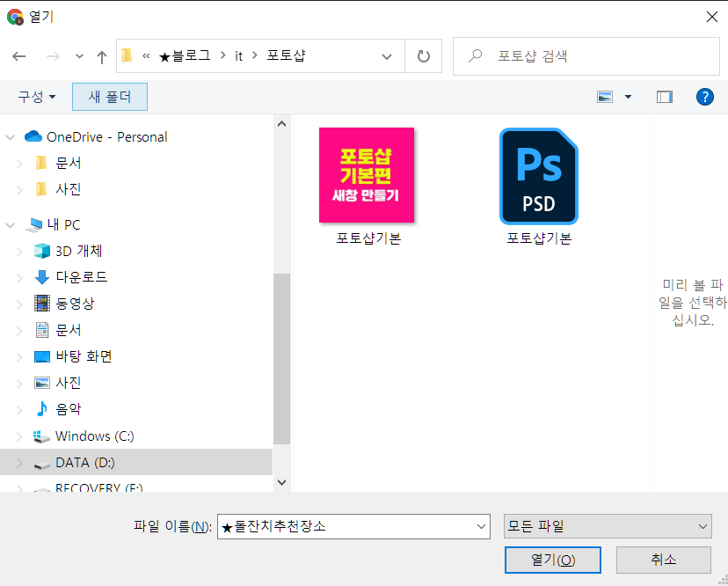Image resolution: width=728 pixels, height=586 pixels.
Task: Open the 음악 folder
Action: (x=69, y=409)
